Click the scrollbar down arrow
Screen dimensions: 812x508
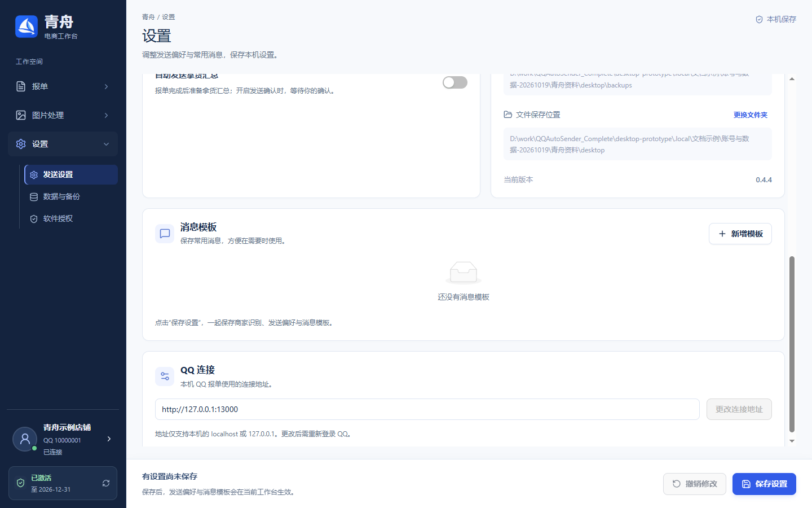click(792, 441)
